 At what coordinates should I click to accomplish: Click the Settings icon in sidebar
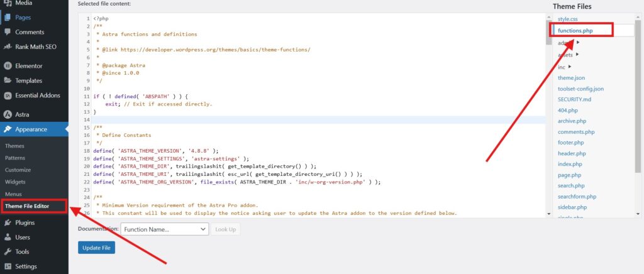click(x=8, y=266)
